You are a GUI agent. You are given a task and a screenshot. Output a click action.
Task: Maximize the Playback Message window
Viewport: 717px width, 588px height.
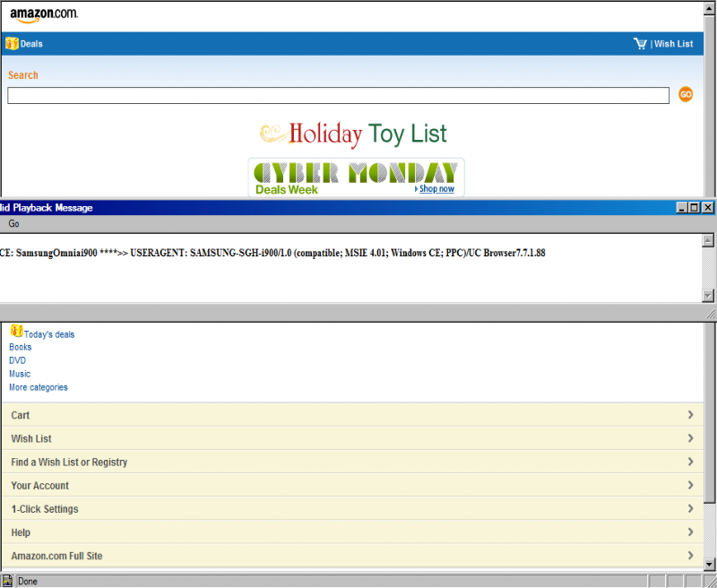tap(694, 208)
